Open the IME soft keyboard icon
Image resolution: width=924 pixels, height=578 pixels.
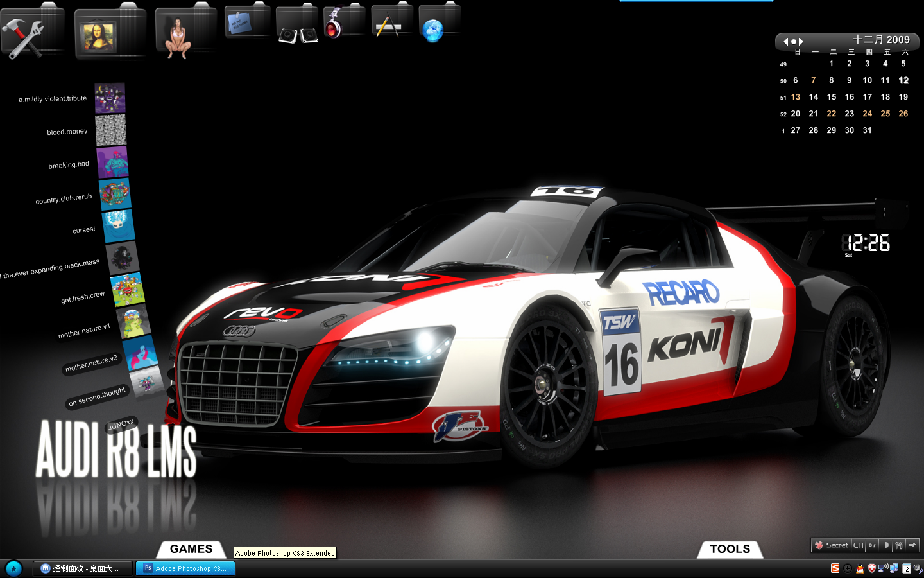click(912, 545)
